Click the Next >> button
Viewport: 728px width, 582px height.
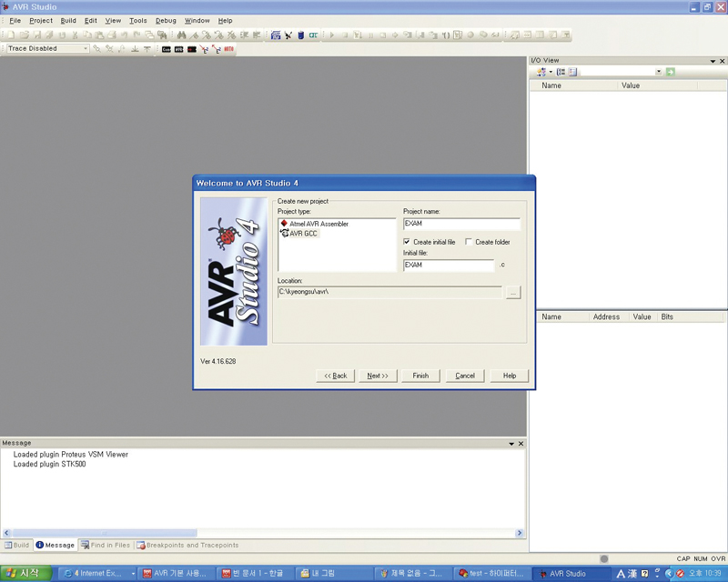point(378,376)
